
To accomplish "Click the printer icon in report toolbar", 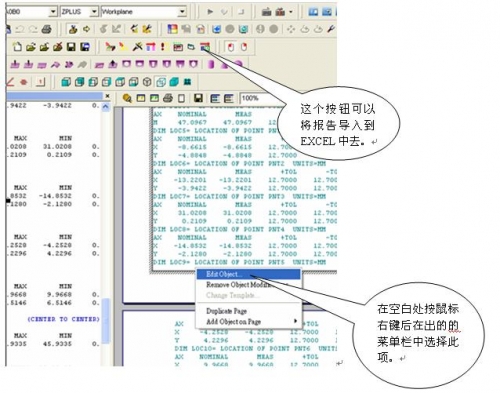I will tap(168, 98).
